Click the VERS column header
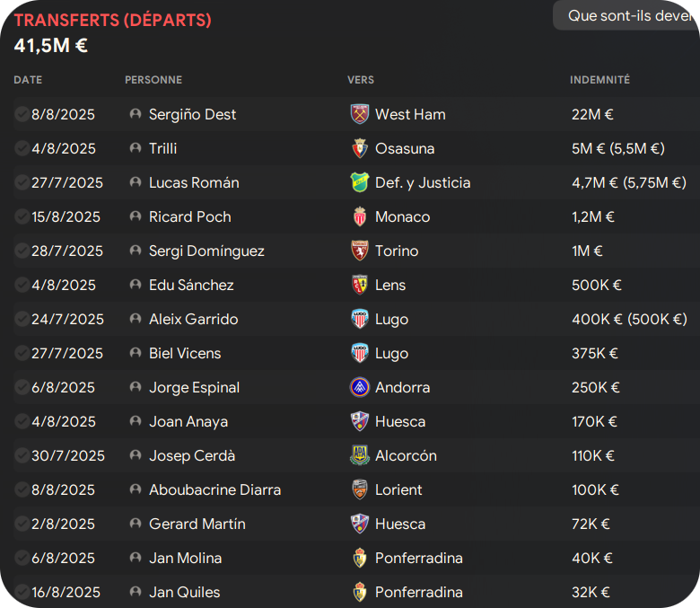This screenshot has height=608, width=700. (361, 80)
